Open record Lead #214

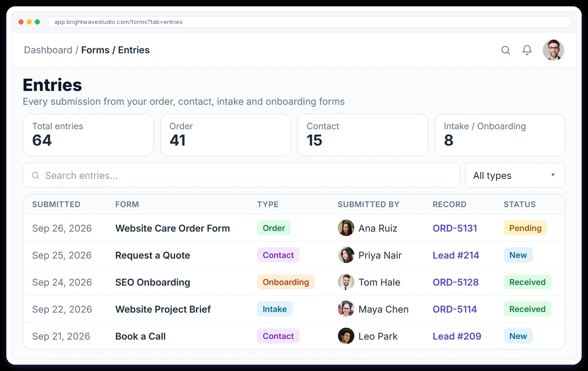pos(456,255)
